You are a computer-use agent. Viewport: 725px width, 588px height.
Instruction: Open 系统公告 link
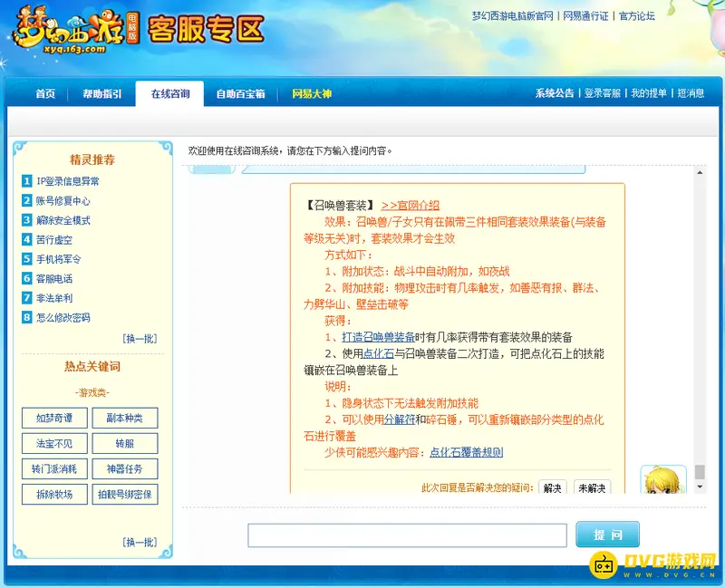pyautogui.click(x=555, y=93)
